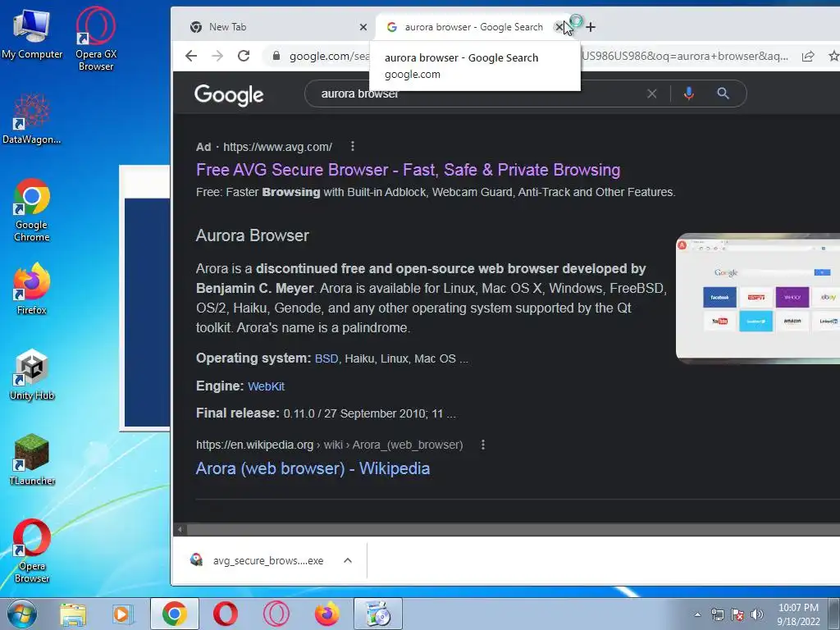The width and height of the screenshot is (840, 630).
Task: Click the padlock site info icon
Action: 276,56
